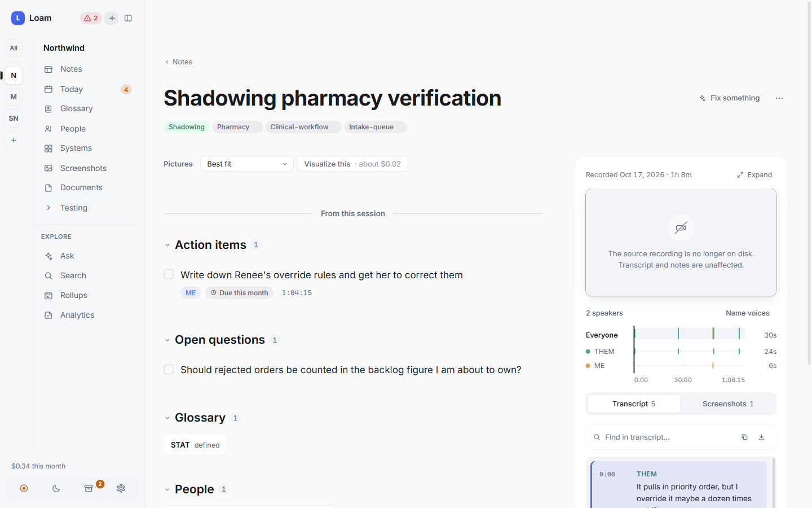
Task: Switch to the Screenshots tab
Action: (728, 404)
